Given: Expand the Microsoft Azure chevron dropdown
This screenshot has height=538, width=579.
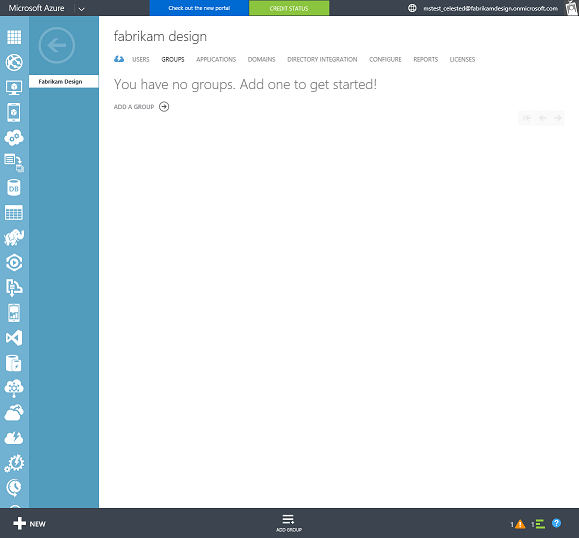Looking at the screenshot, I should [x=82, y=9].
